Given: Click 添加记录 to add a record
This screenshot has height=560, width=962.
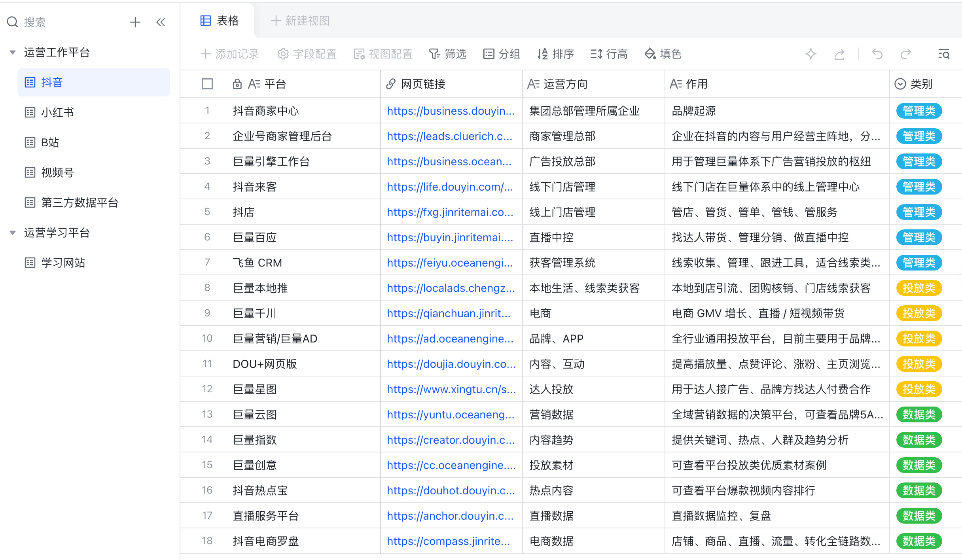Looking at the screenshot, I should 230,54.
